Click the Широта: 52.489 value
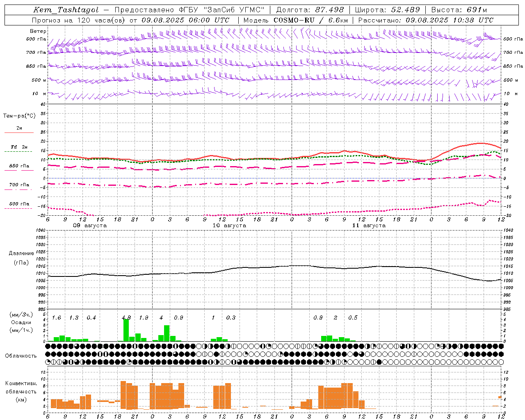This screenshot has width=525, height=420. pyautogui.click(x=387, y=10)
